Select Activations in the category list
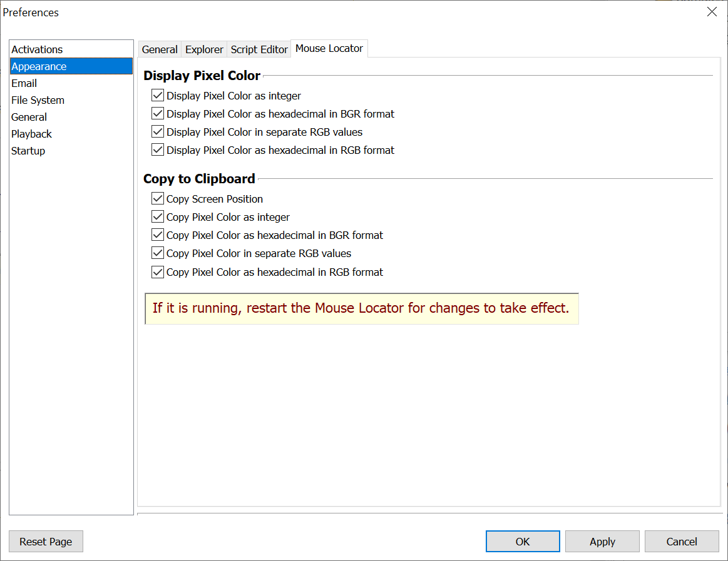 [x=37, y=49]
